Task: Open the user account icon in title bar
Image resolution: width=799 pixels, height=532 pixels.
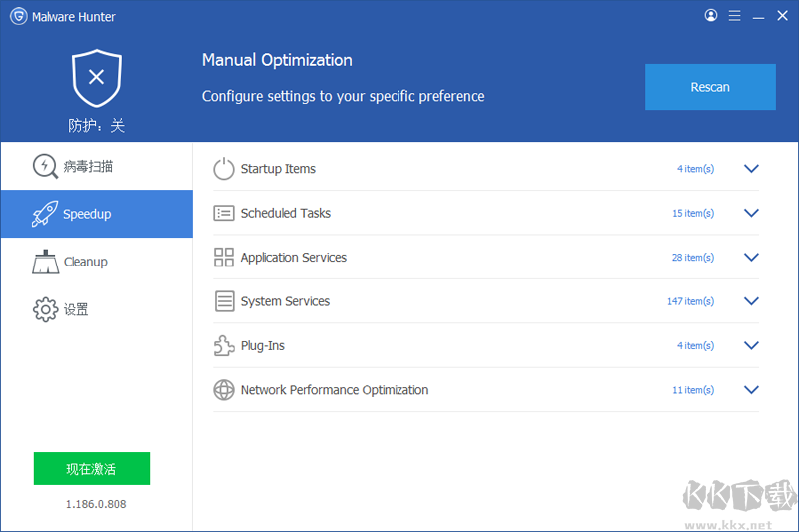Action: click(711, 16)
